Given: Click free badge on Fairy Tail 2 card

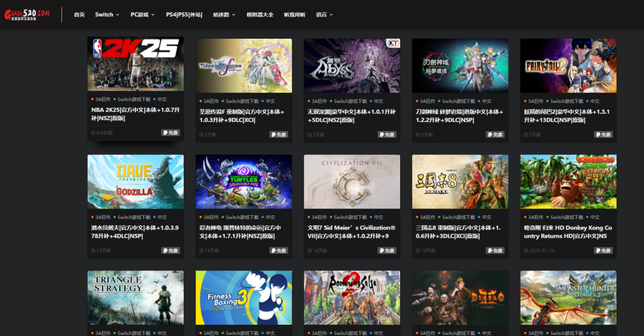Looking at the screenshot, I should click(603, 135).
